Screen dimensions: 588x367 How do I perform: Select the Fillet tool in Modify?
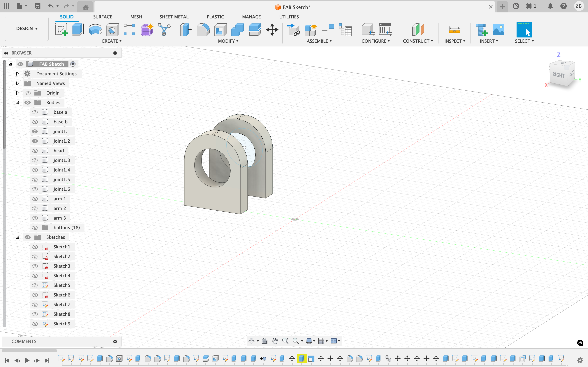203,30
